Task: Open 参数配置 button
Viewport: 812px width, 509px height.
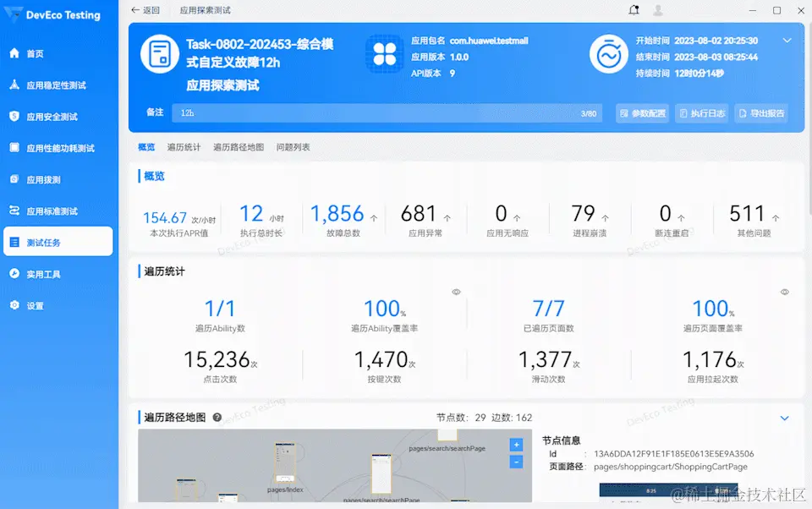Action: point(642,113)
